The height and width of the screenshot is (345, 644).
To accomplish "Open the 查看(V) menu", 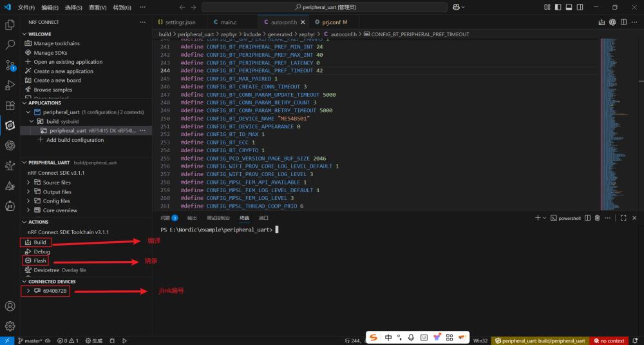I will point(98,8).
